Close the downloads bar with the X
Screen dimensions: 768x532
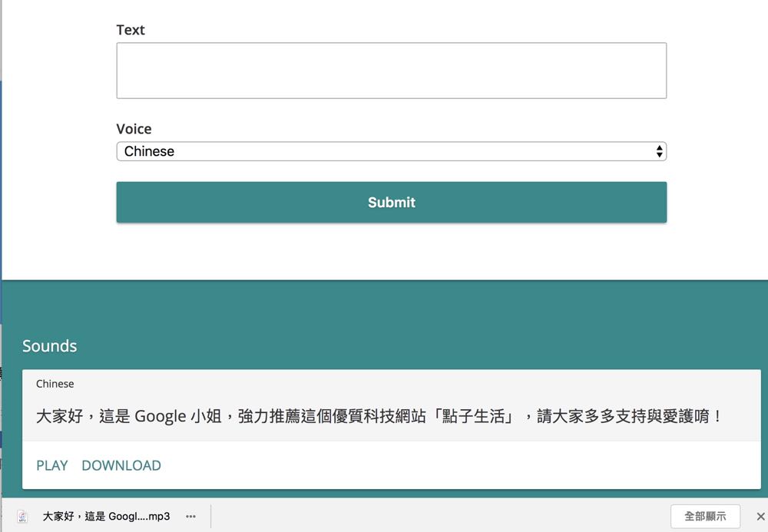(x=760, y=517)
